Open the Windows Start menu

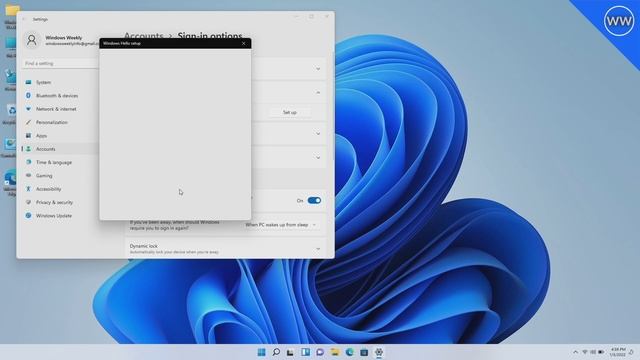(x=261, y=352)
